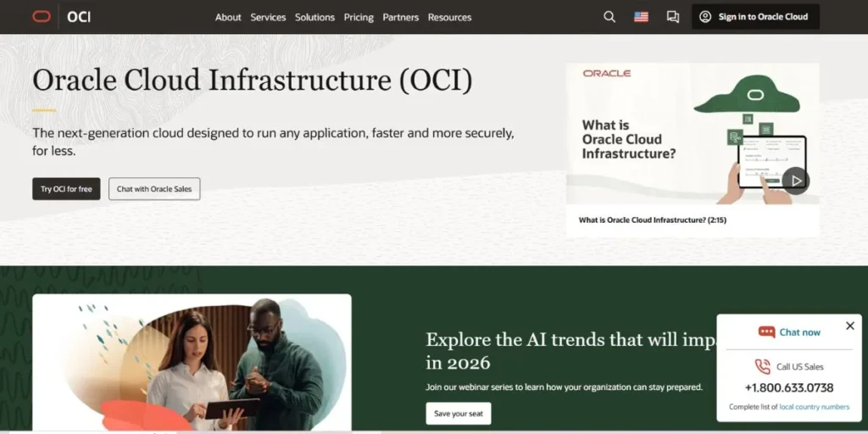Click the Call US Sales phone icon
Viewport: 868px width, 434px height.
click(x=763, y=366)
